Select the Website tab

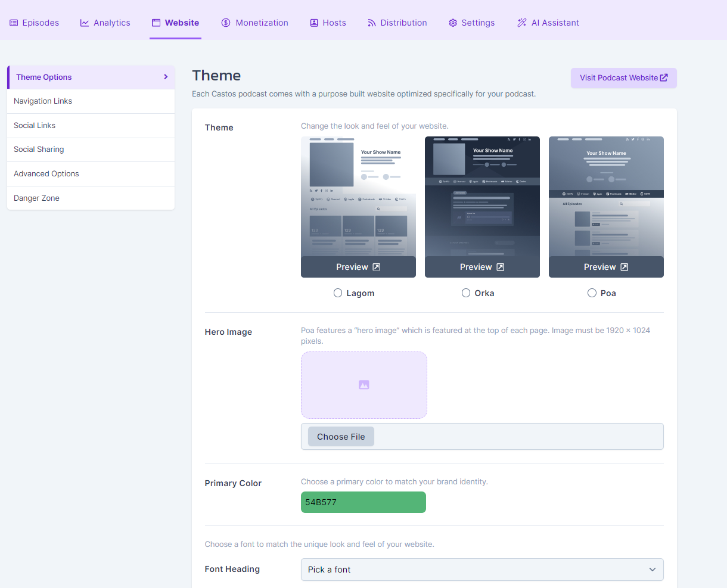(x=176, y=23)
